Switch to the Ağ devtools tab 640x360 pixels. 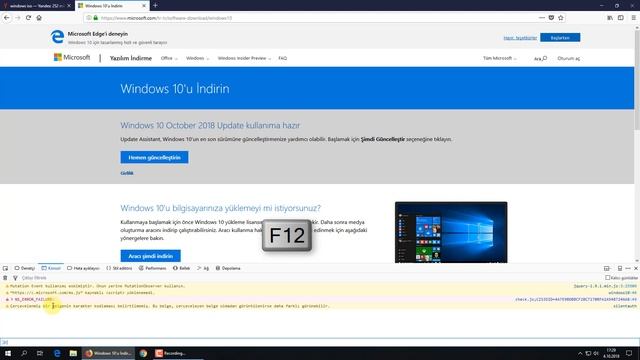click(x=203, y=268)
